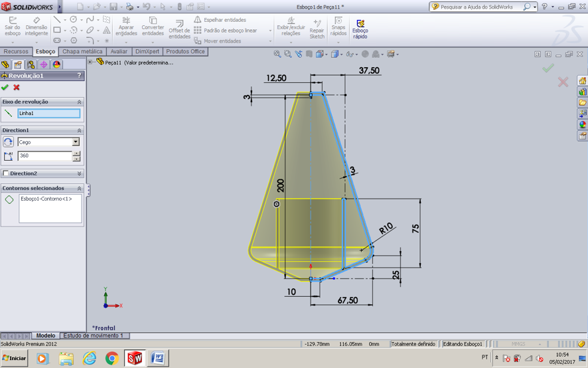Click Sair do esboço button
Viewport: 588px width, 368px height.
(x=13, y=27)
